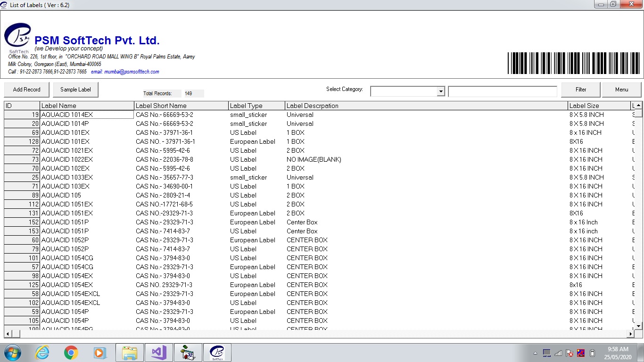Viewport: 644px width, 362px height.
Task: Show hidden system tray icons
Action: [x=535, y=353]
